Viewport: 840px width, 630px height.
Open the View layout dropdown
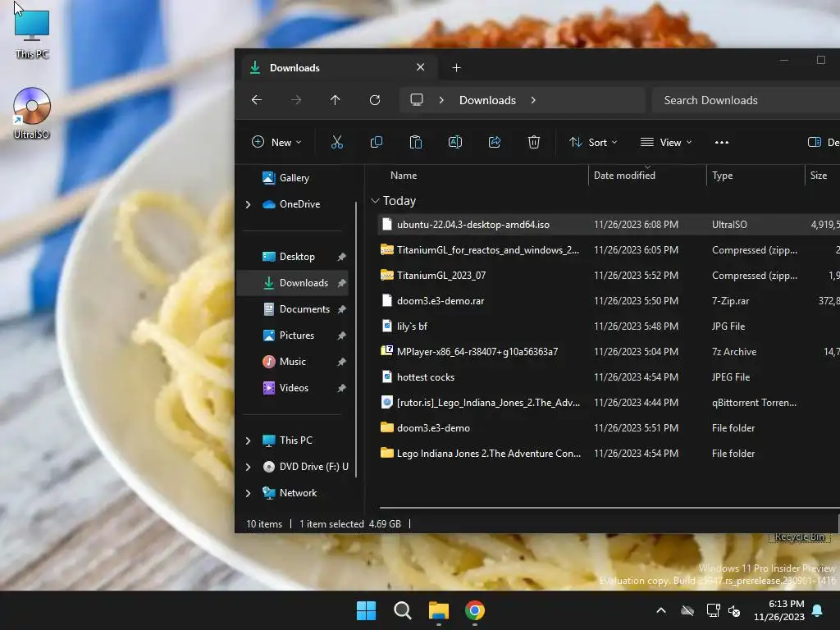(x=666, y=142)
